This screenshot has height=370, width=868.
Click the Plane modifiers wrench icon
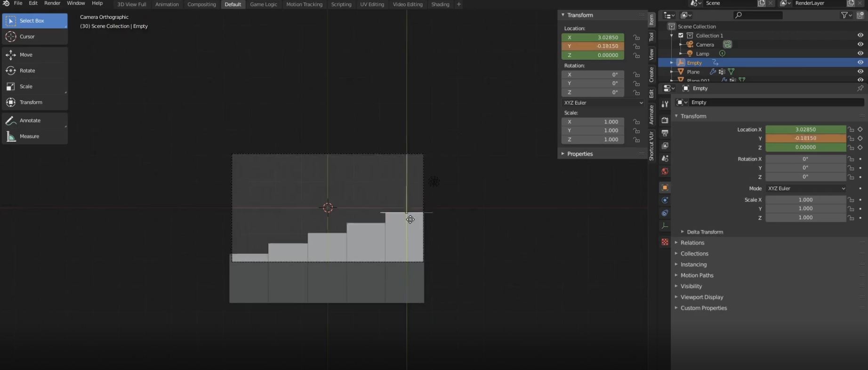pyautogui.click(x=713, y=72)
